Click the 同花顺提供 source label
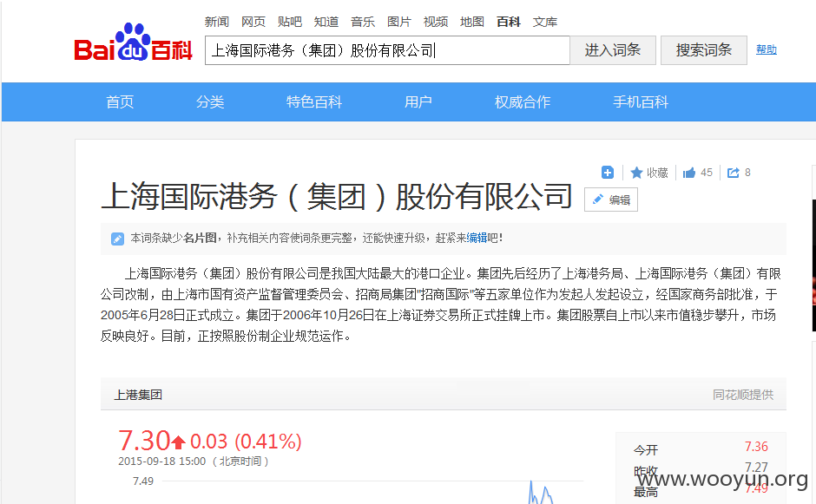Image resolution: width=816 pixels, height=504 pixels. coord(743,395)
